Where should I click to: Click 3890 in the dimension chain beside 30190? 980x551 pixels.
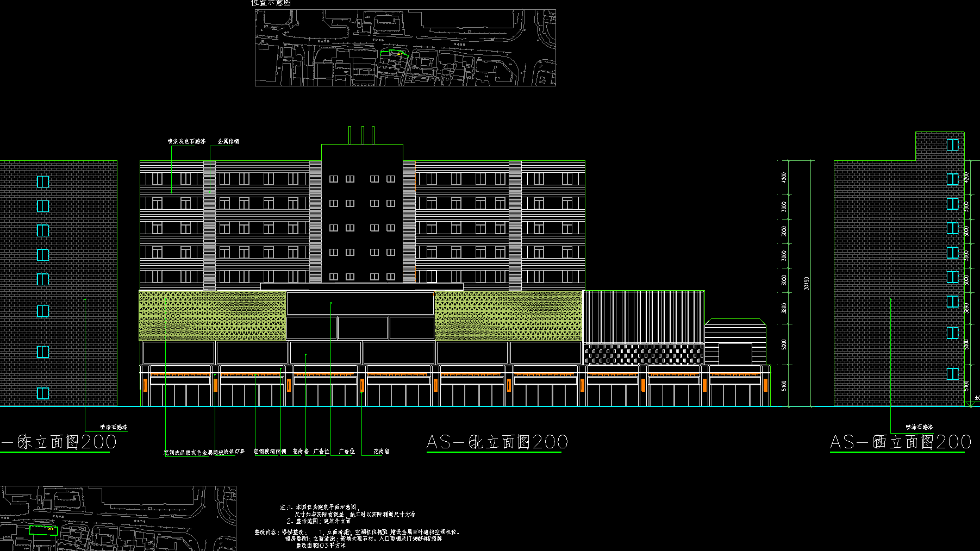click(784, 308)
